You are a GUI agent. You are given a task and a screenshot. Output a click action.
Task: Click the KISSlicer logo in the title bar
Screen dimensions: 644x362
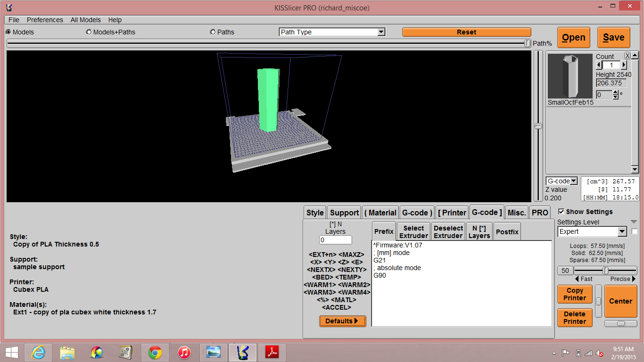[x=9, y=8]
